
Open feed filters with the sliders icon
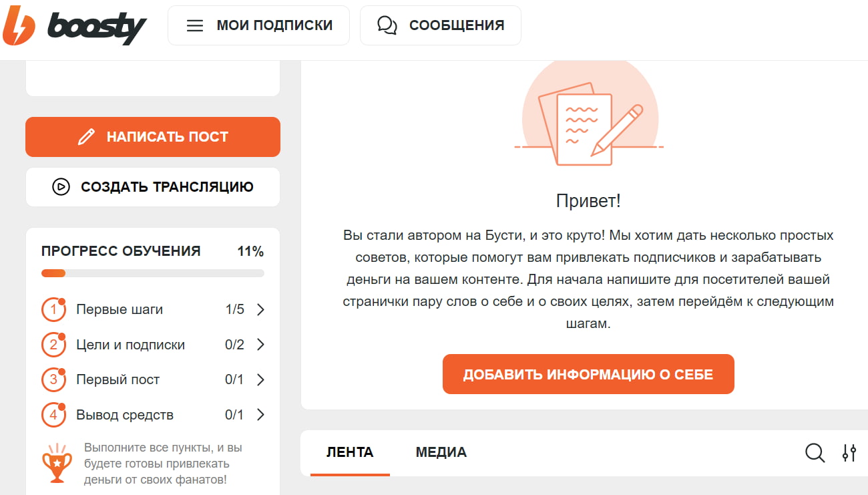(849, 452)
